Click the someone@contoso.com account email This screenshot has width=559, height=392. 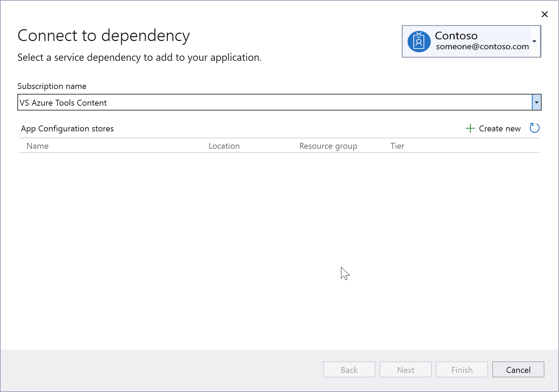(x=483, y=47)
